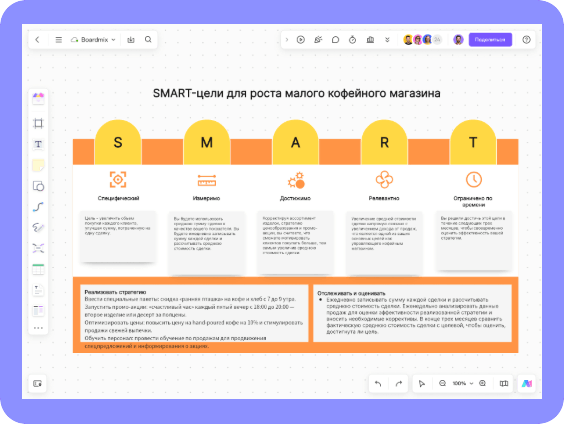Image resolution: width=564 pixels, height=424 pixels.
Task: Select the Mind map tool
Action: (x=38, y=248)
